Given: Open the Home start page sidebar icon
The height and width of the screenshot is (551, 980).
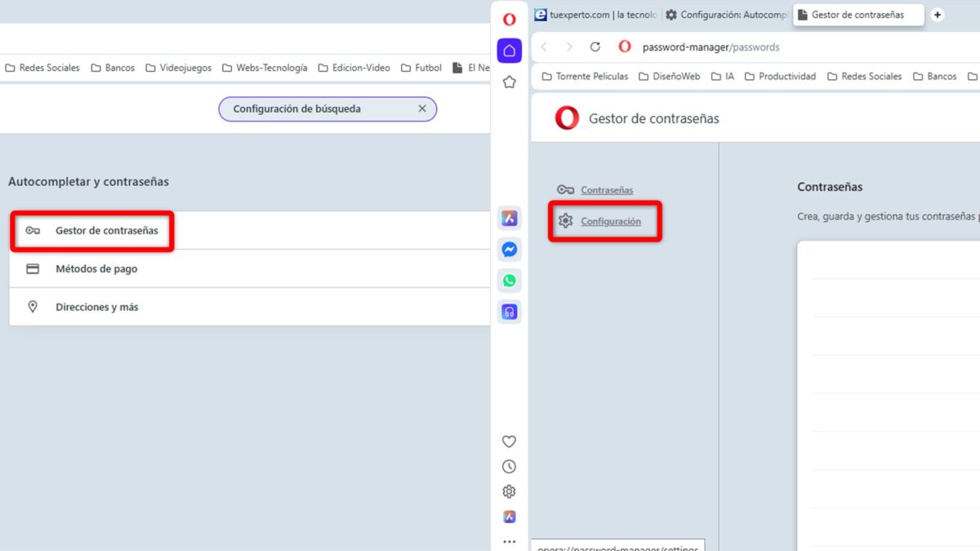Looking at the screenshot, I should (510, 51).
